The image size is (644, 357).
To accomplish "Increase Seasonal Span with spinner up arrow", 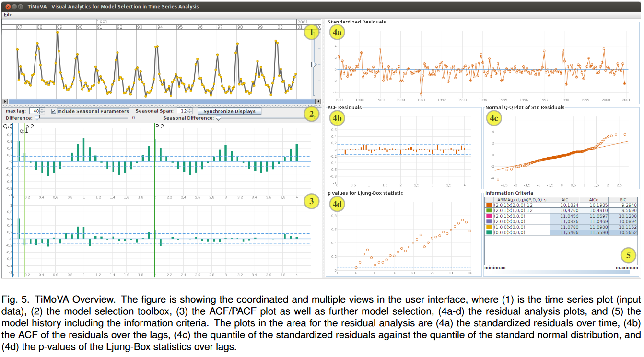I will (x=190, y=110).
